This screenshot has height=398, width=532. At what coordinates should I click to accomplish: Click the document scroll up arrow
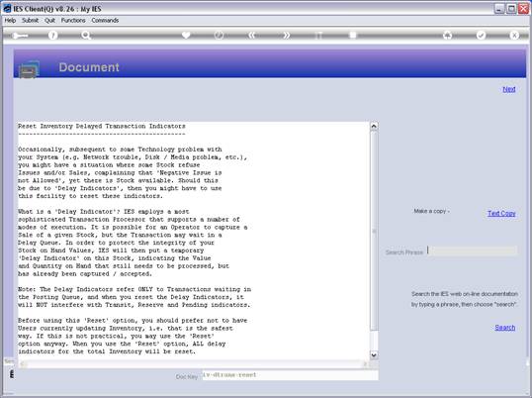pyautogui.click(x=374, y=126)
